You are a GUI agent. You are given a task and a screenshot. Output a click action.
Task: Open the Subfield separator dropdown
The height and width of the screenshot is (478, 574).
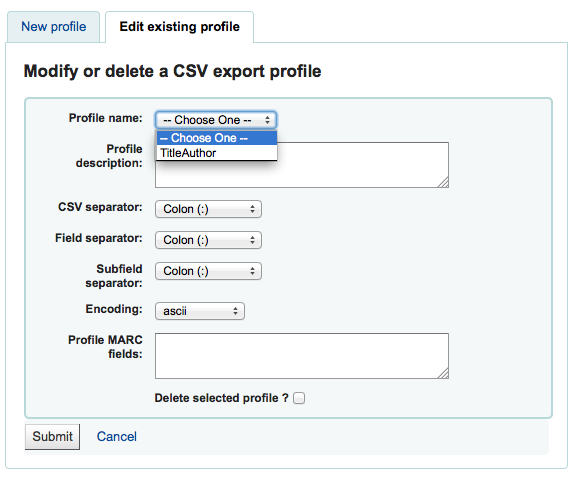208,271
